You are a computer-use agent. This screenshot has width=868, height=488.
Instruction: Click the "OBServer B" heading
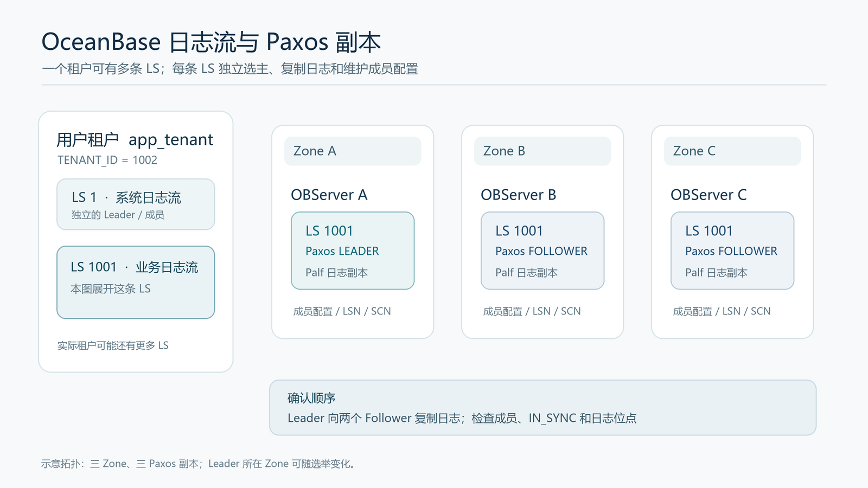pos(519,195)
